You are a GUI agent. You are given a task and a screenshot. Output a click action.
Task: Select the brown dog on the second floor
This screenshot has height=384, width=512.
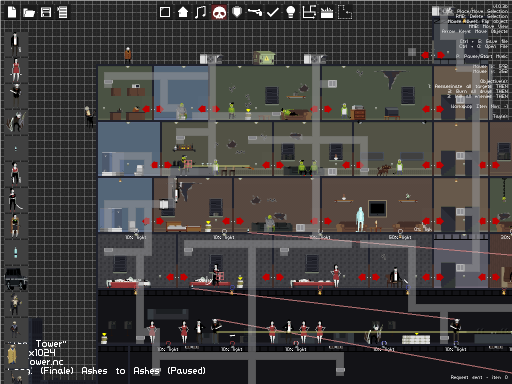tap(384, 169)
